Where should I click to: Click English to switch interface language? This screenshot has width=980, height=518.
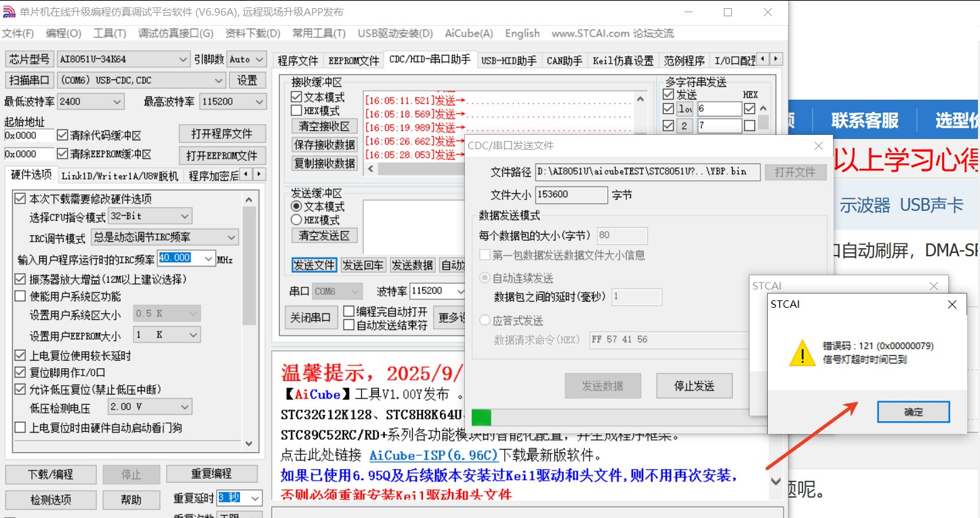[522, 33]
